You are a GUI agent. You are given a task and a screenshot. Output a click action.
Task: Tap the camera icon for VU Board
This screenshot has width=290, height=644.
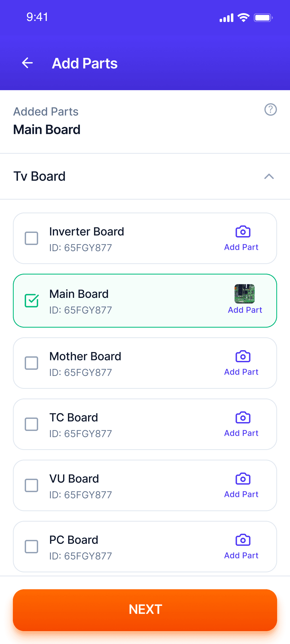tap(243, 479)
